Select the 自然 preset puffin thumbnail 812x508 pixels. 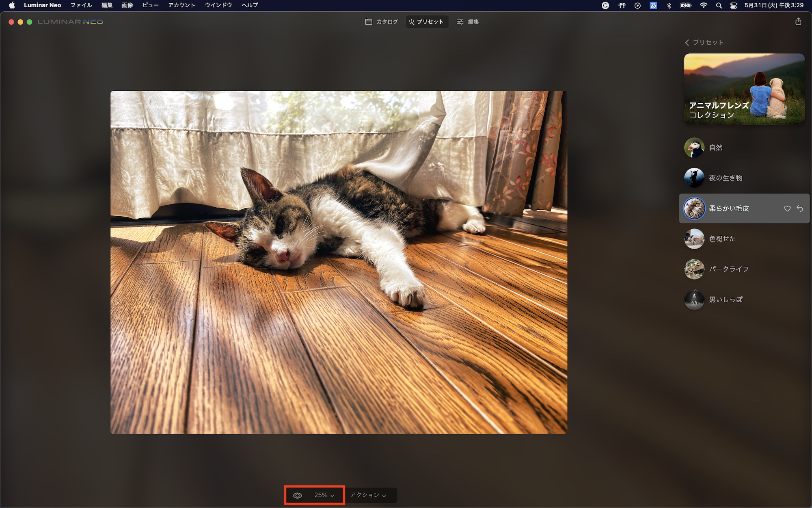[x=694, y=148]
